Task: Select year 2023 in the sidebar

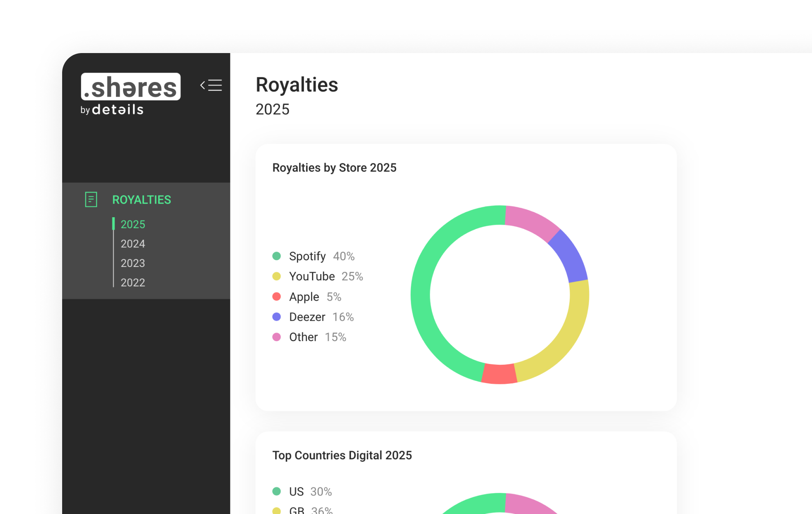Action: coord(133,263)
